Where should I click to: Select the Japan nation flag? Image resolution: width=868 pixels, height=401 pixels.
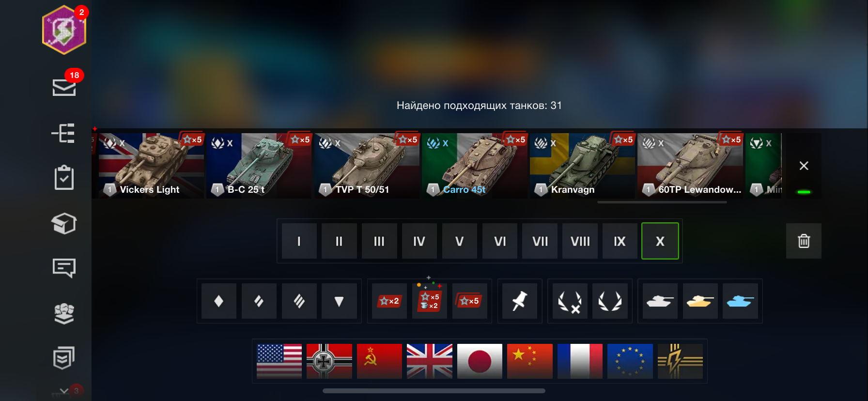point(480,361)
